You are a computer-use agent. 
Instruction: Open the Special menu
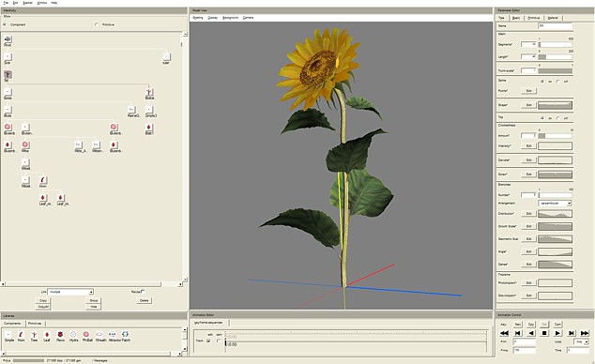point(27,3)
